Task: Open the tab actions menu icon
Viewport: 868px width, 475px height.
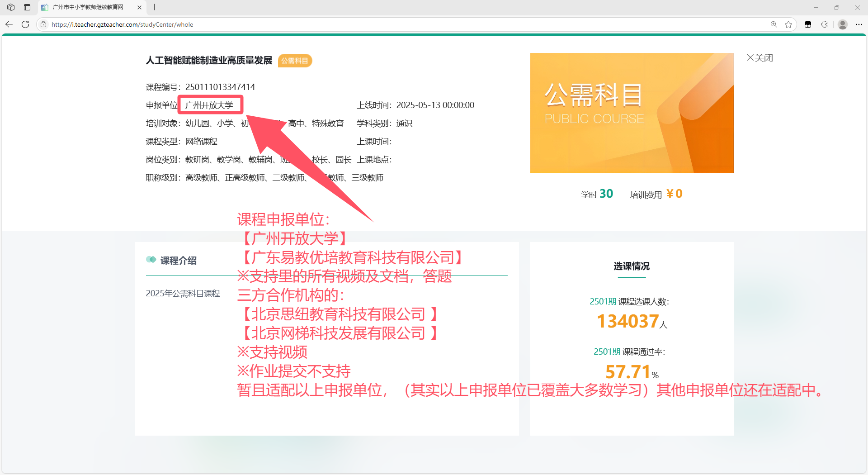Action: [27, 7]
